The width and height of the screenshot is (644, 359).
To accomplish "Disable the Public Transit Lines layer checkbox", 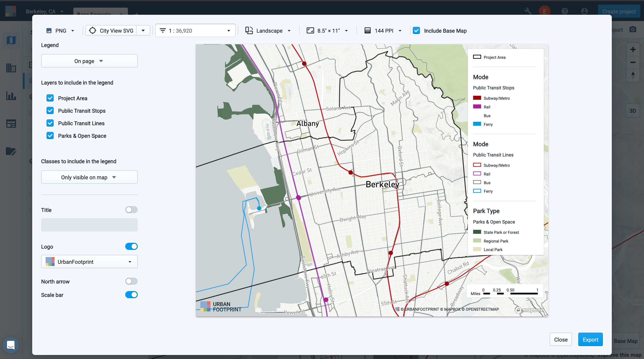I will tap(50, 123).
